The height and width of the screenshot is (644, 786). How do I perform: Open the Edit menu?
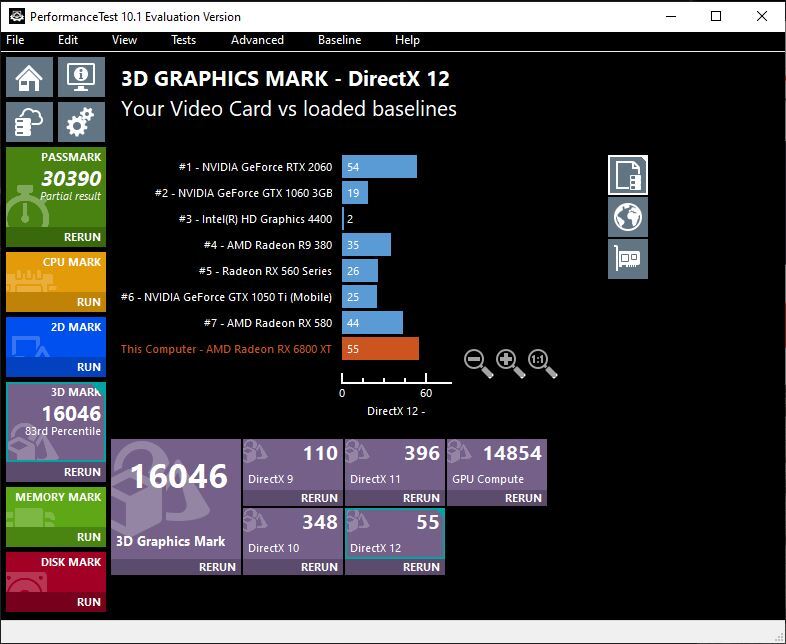pyautogui.click(x=68, y=40)
